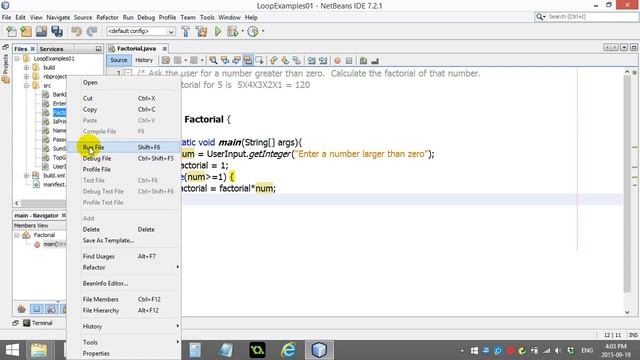Click the New Project toolbar icon
This screenshot has width=640, height=360.
click(x=26, y=31)
